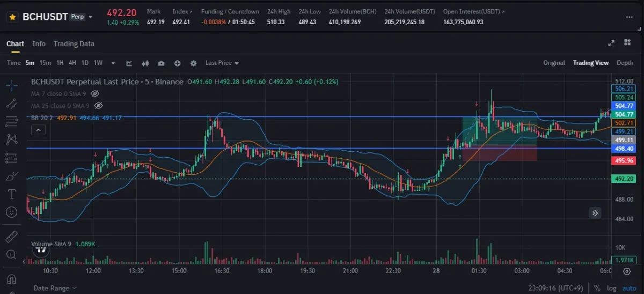Viewport: 644px width, 294px height.
Task: Click the Index price 492.41
Action: pyautogui.click(x=181, y=22)
